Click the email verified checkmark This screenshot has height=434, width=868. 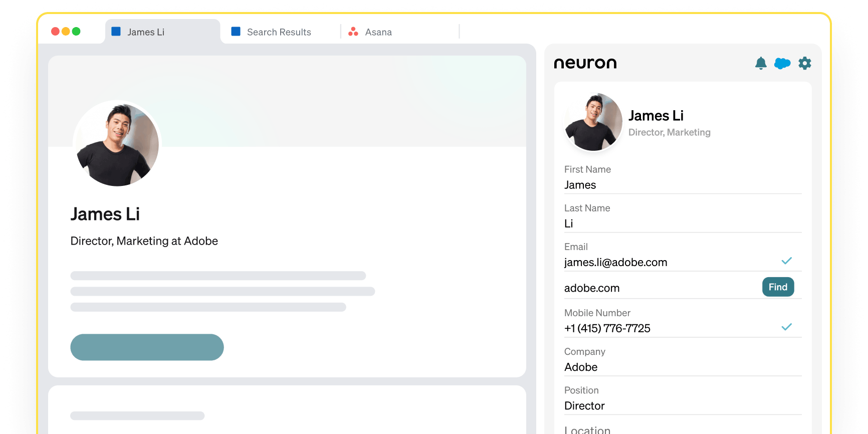(x=787, y=261)
